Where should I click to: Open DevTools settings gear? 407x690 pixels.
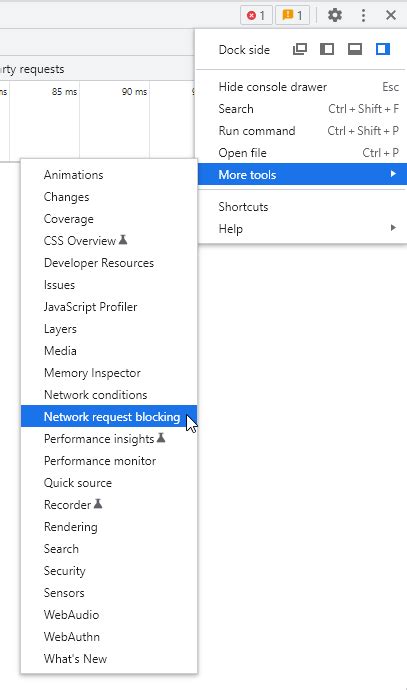(x=335, y=15)
